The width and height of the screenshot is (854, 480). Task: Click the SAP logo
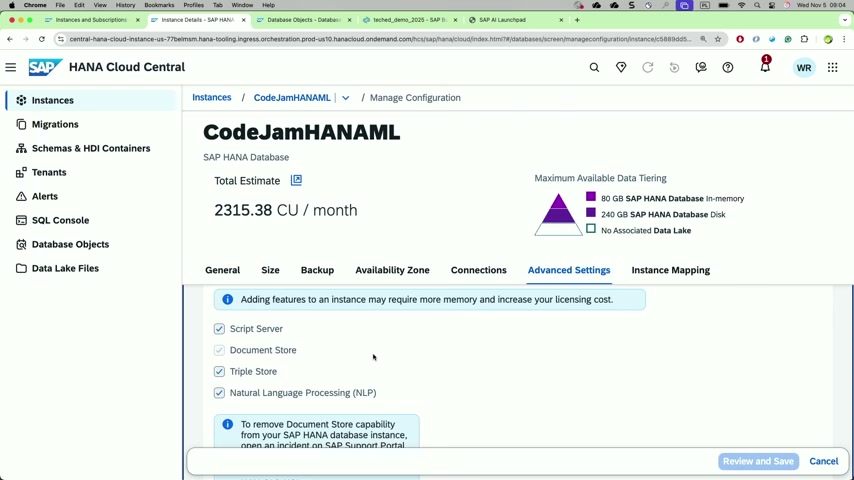[x=45, y=67]
